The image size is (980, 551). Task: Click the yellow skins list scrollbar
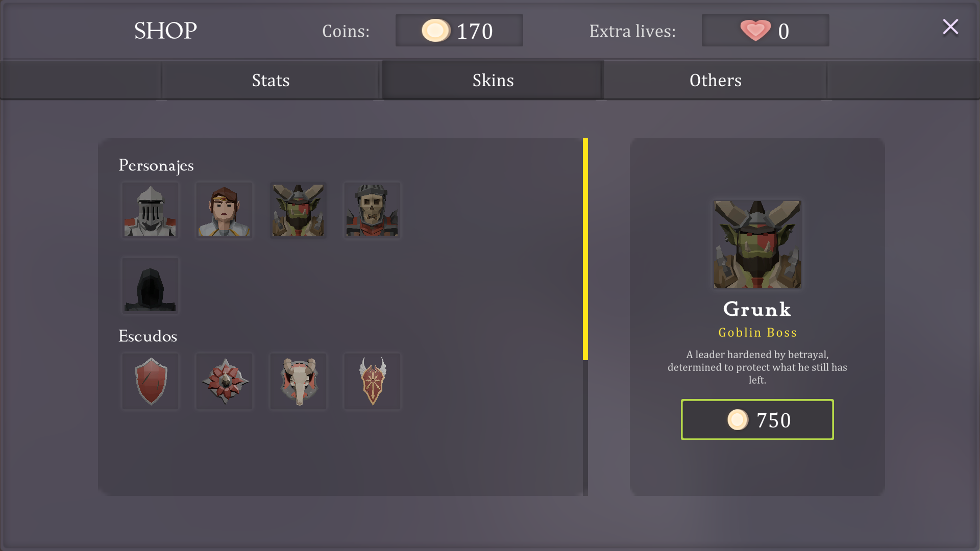[585, 249]
